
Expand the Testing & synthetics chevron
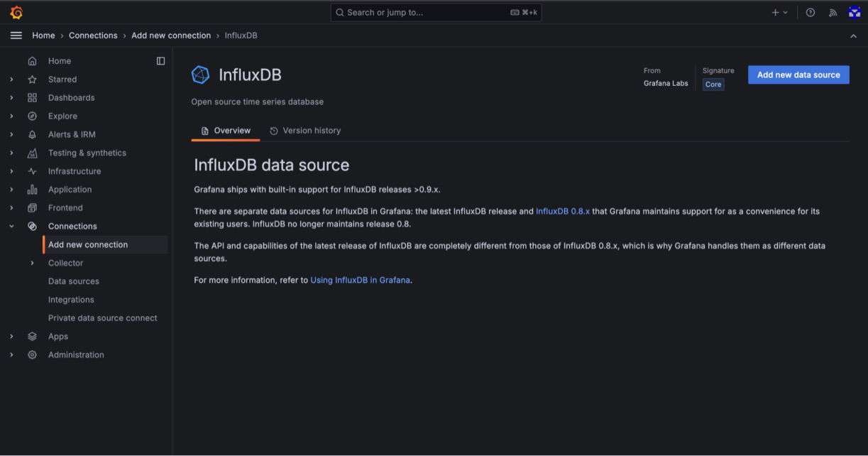coord(11,153)
